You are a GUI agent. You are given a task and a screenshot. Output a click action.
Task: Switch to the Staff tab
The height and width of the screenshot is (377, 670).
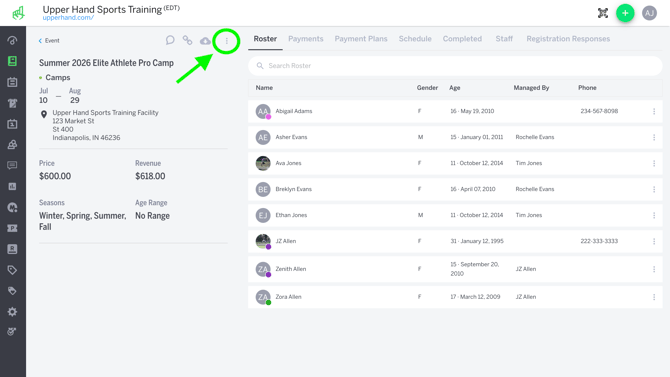click(504, 39)
